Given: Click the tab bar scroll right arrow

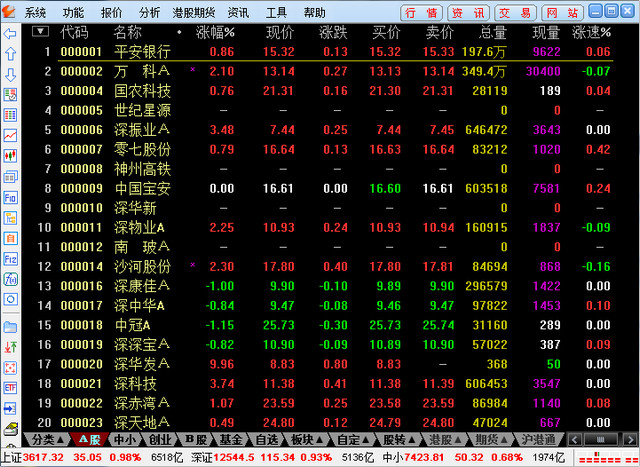Looking at the screenshot, I should click(629, 440).
